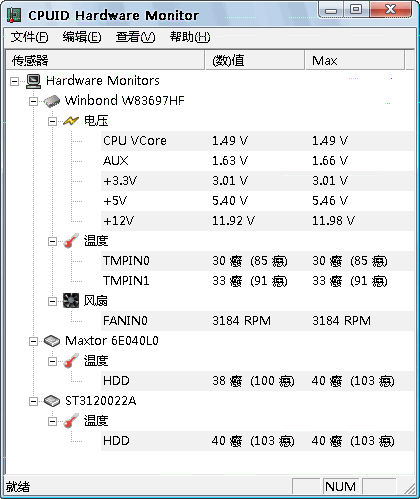The height and width of the screenshot is (499, 420).
Task: Click the 11.92 V value
Action: 233,221
